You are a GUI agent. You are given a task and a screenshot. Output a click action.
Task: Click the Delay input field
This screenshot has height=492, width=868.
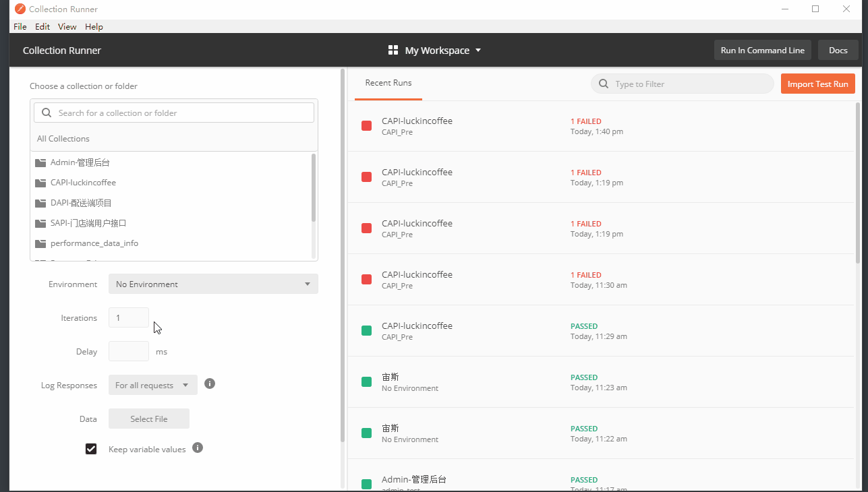pyautogui.click(x=129, y=351)
